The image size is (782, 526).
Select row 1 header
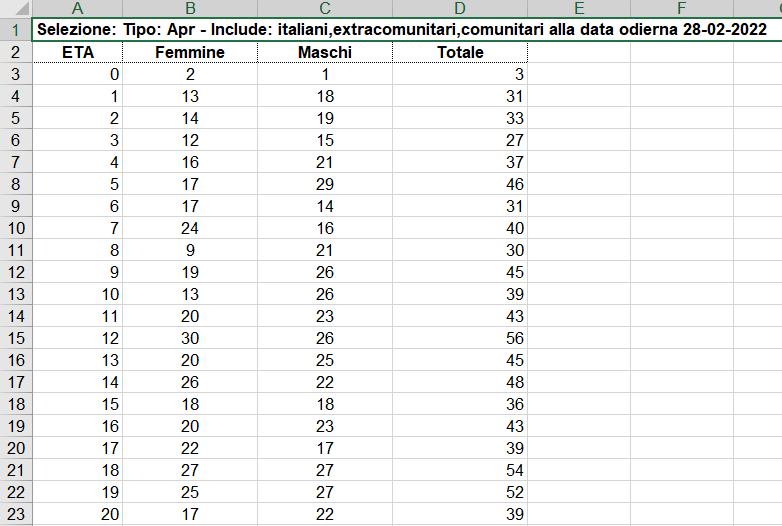click(x=15, y=30)
